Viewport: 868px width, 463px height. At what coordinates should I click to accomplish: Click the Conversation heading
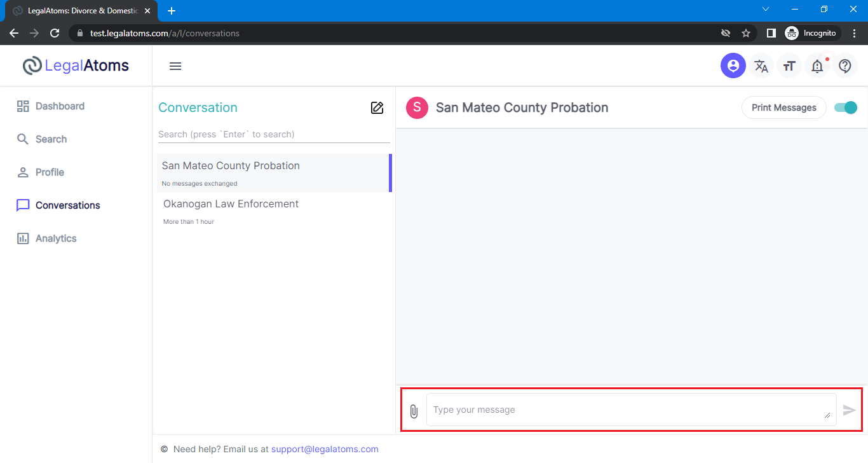tap(198, 107)
